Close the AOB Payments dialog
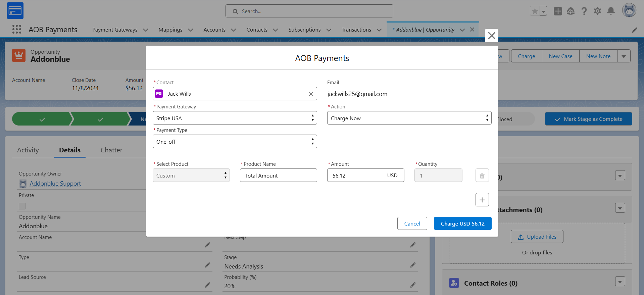644x295 pixels. tap(491, 36)
